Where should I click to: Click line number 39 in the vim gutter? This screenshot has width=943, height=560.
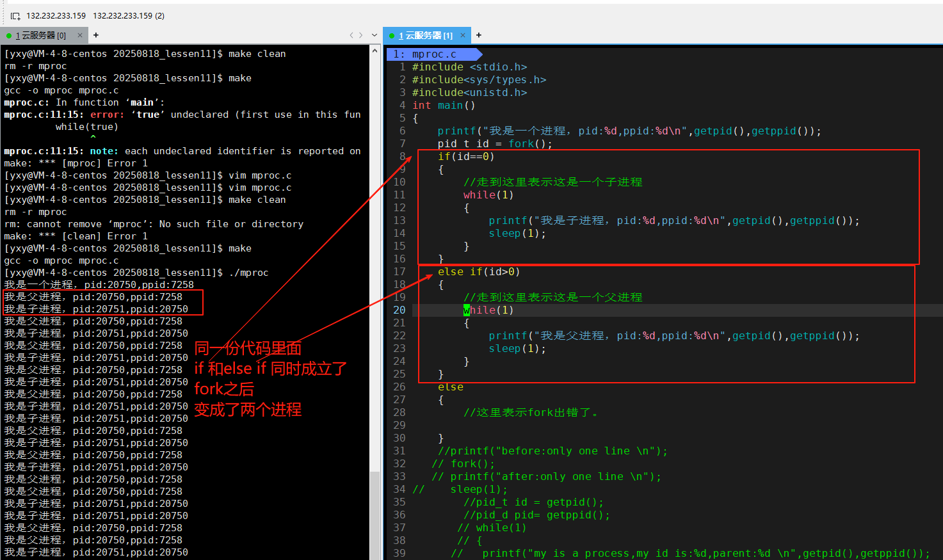coord(399,554)
